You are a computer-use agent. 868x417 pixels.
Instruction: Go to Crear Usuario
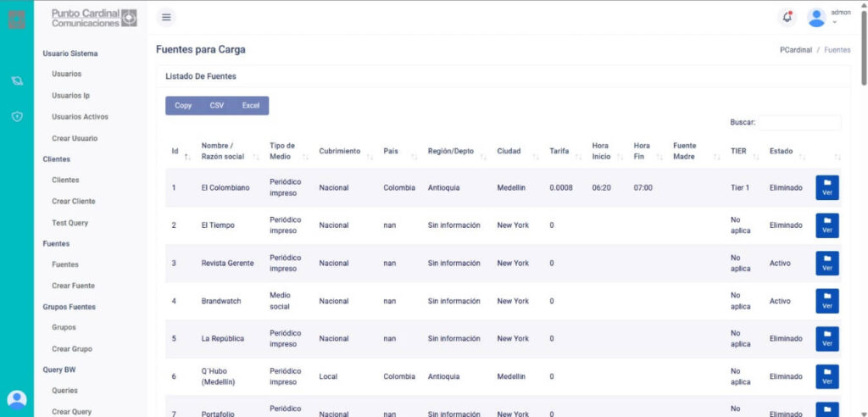(75, 138)
